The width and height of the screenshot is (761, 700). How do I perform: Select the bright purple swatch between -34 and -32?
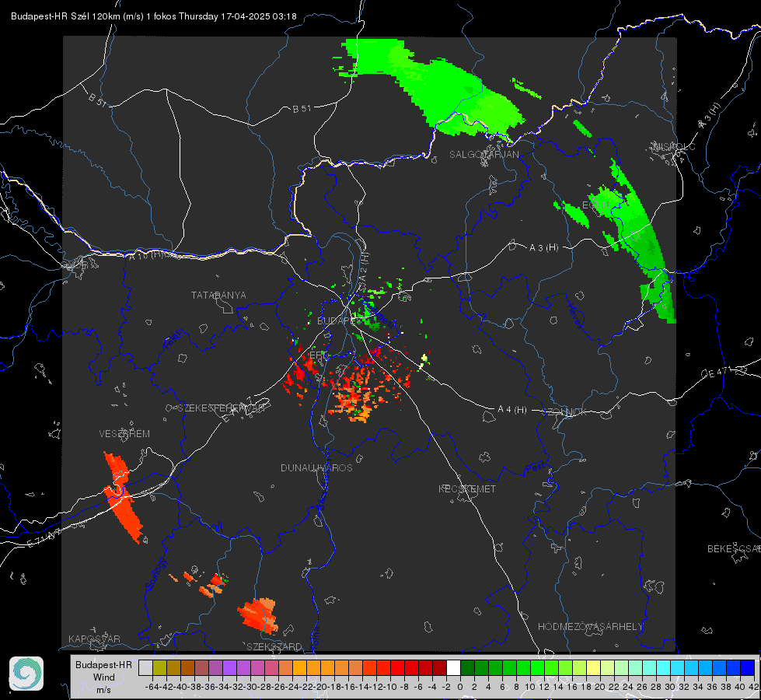229,667
